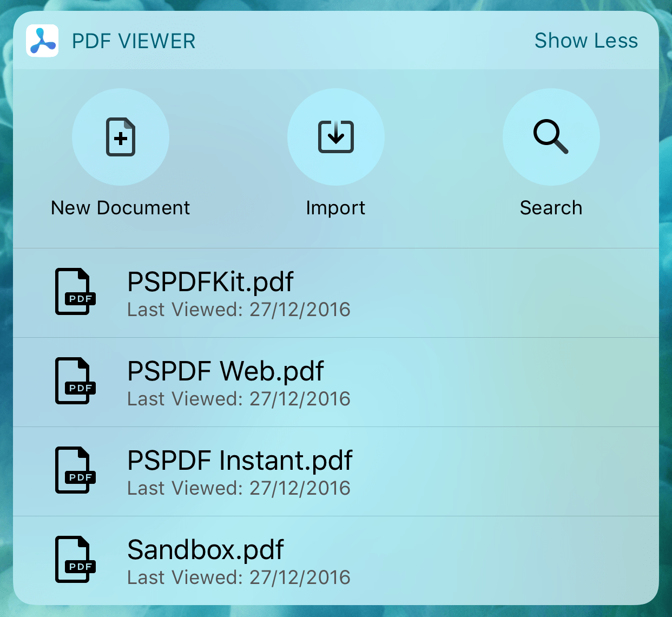Click the PDF icon beside Sandbox.pdf

pyautogui.click(x=75, y=560)
